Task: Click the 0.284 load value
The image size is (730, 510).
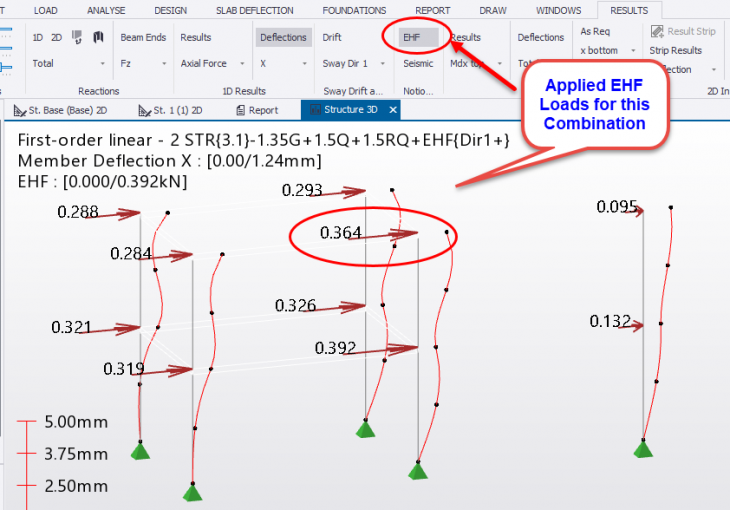Action: click(x=131, y=253)
